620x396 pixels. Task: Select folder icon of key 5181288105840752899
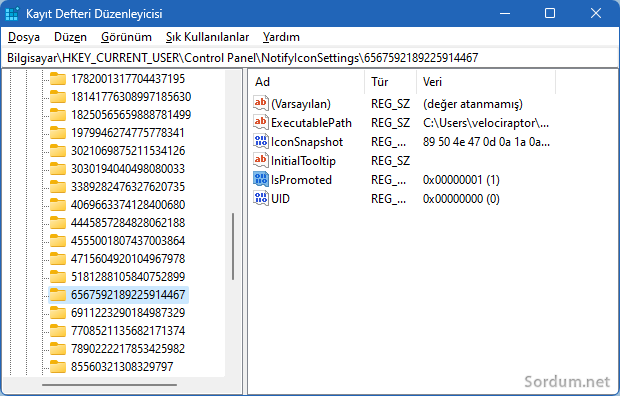coord(58,277)
